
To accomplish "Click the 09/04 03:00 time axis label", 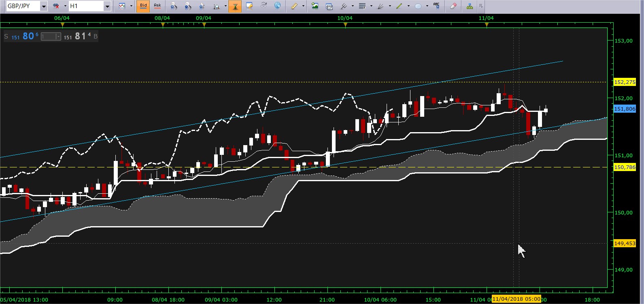I will click(221, 300).
